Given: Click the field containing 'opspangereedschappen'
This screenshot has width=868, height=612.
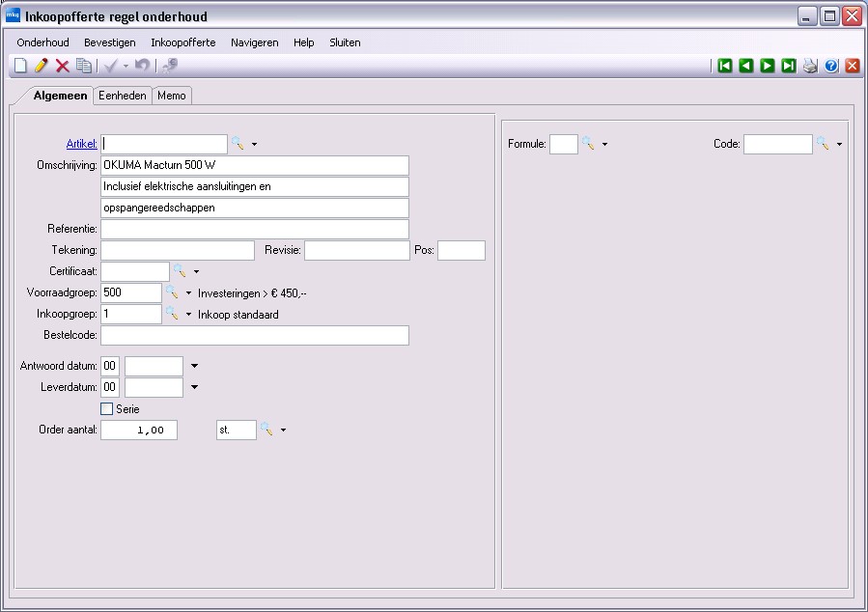Looking at the screenshot, I should [255, 208].
